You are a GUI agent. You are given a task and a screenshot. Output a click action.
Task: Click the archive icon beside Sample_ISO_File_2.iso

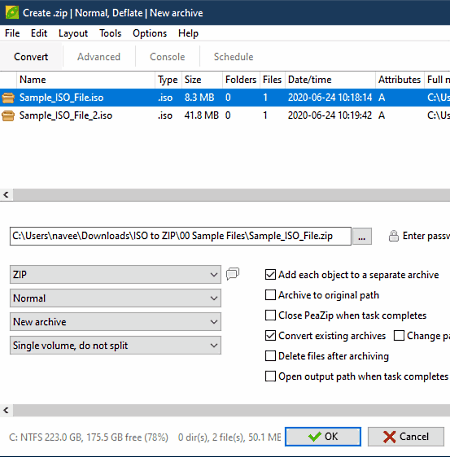click(8, 116)
